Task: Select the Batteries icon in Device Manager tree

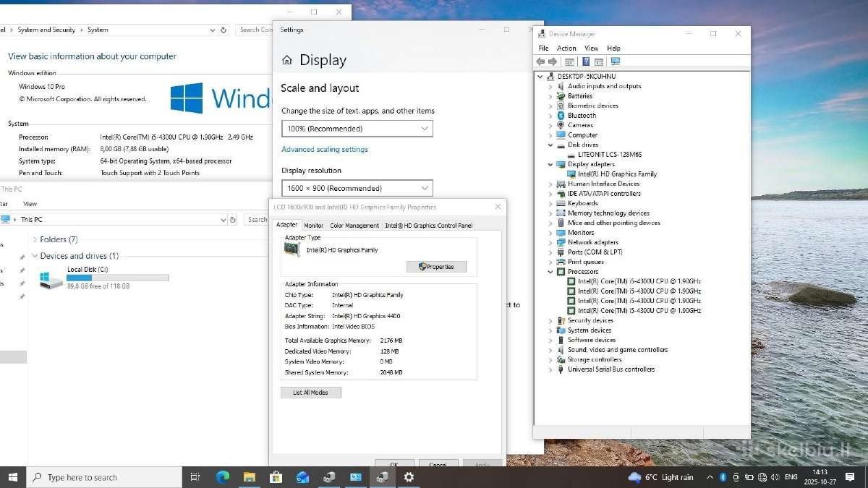Action: 561,95
